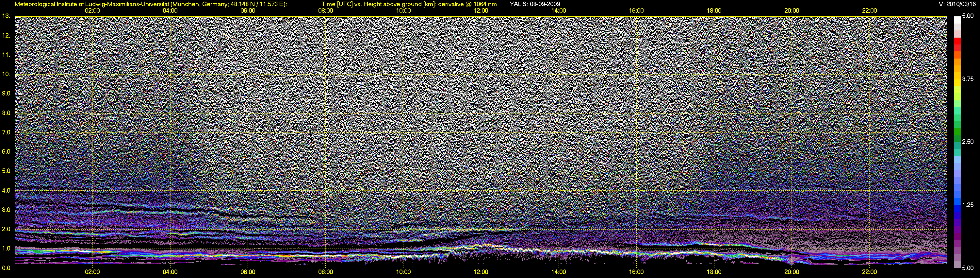Image resolution: width=980 pixels, height=278 pixels.
Task: Click the 12:00 label on the top time axis
Action: (481, 11)
